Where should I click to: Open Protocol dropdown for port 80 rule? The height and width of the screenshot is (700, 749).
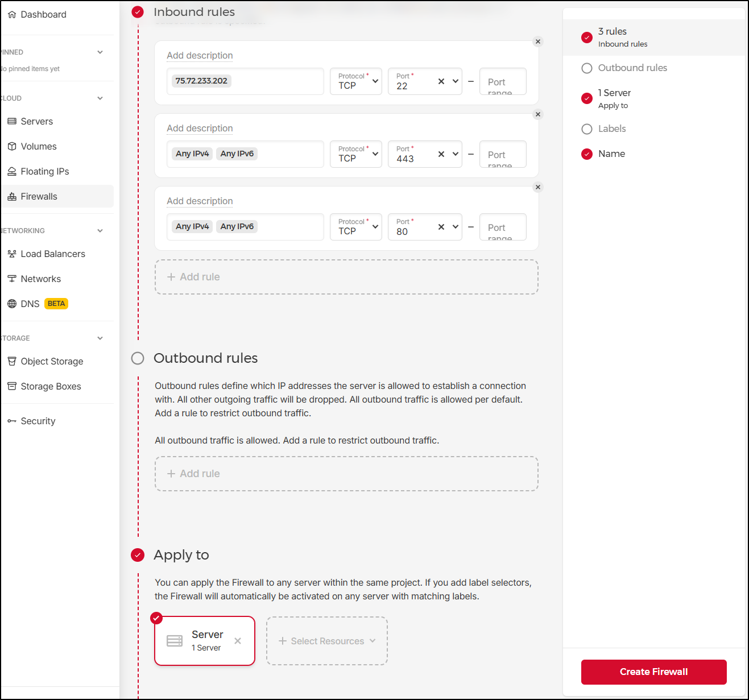pos(356,227)
